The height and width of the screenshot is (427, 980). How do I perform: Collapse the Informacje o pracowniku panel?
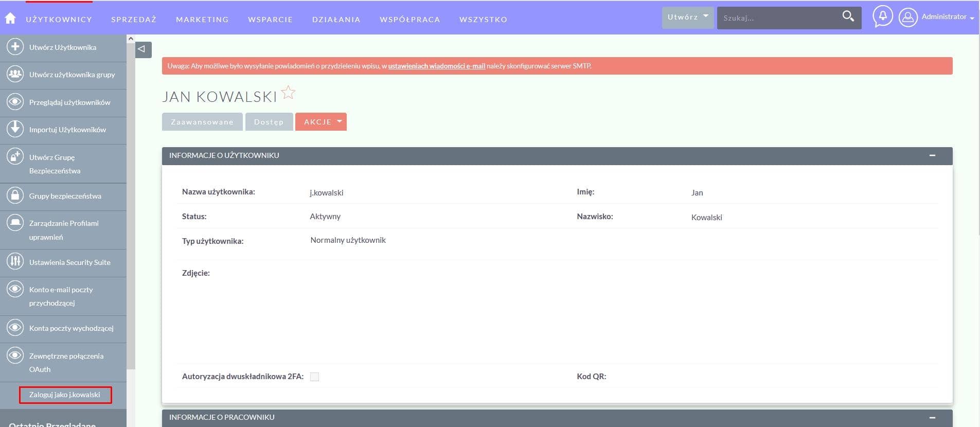(932, 418)
